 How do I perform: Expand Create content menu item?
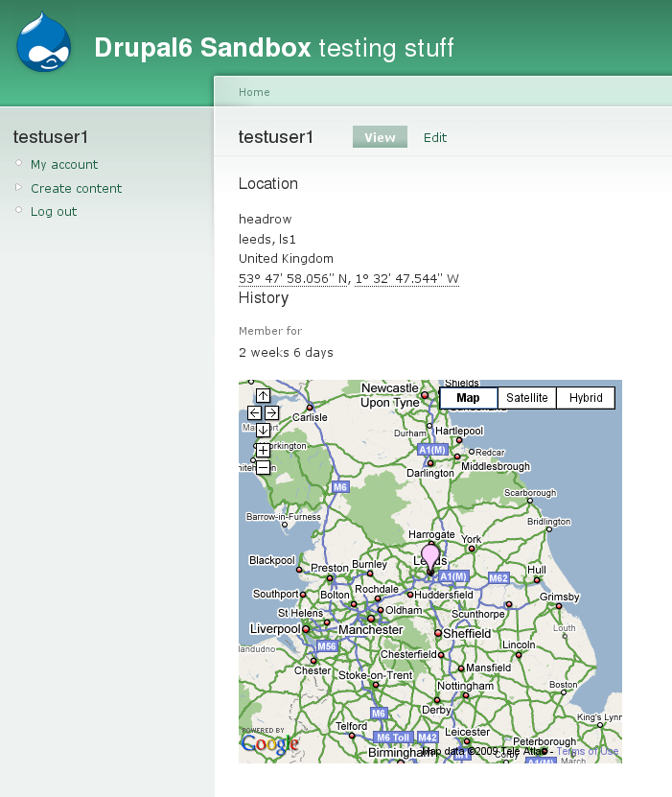[76, 189]
